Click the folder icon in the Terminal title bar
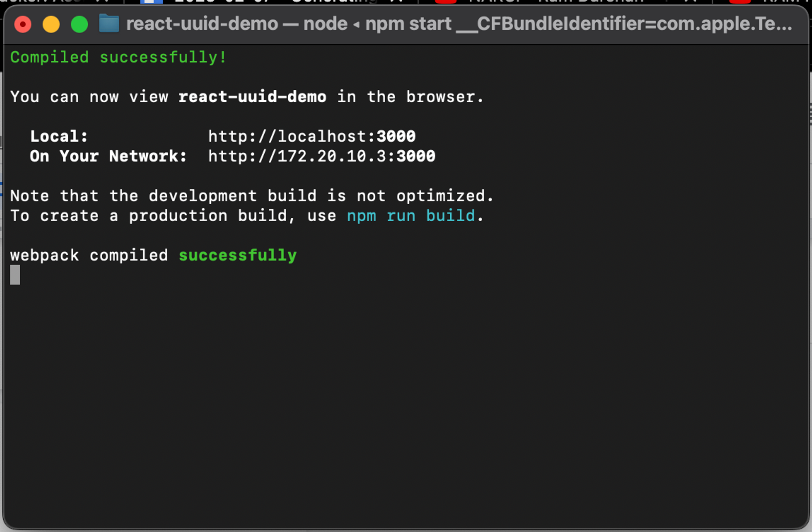This screenshot has height=532, width=812. coord(109,24)
